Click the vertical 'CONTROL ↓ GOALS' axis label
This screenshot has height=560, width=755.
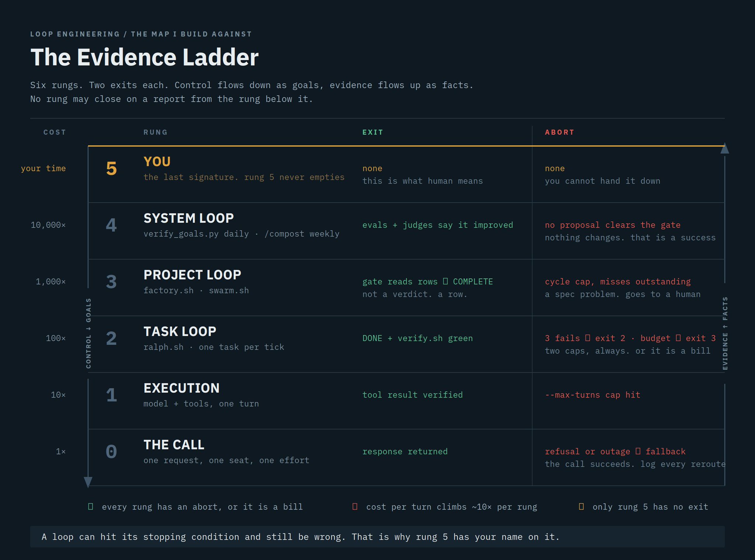88,333
